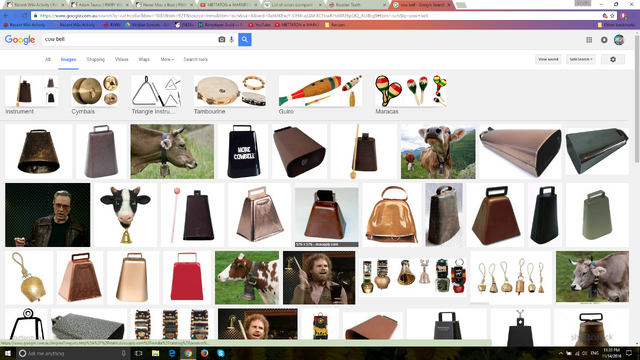
Task: Open man in leather jacket image
Action: click(48, 215)
